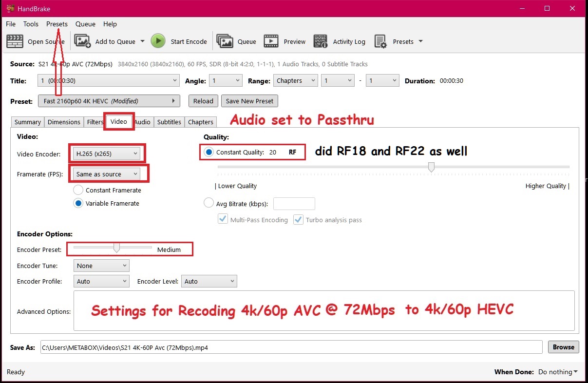Image resolution: width=588 pixels, height=383 pixels.
Task: Open the Angle dropdown
Action: pyautogui.click(x=226, y=81)
